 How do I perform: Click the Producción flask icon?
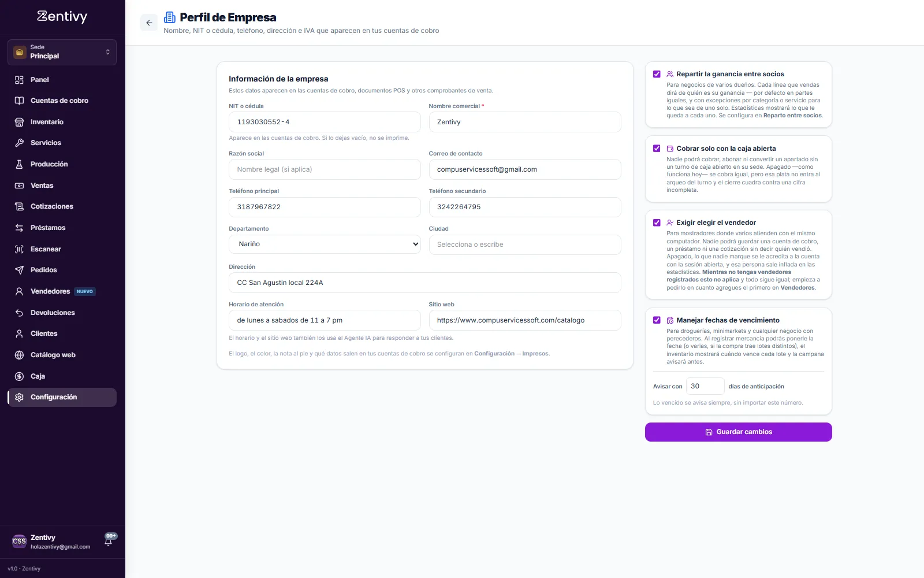coord(19,164)
